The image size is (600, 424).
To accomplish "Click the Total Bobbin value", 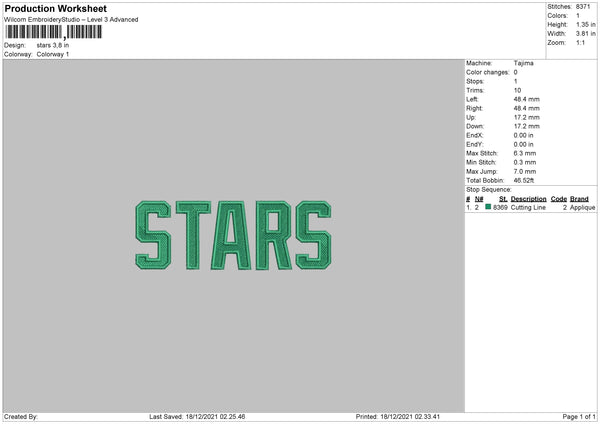I will [x=524, y=180].
